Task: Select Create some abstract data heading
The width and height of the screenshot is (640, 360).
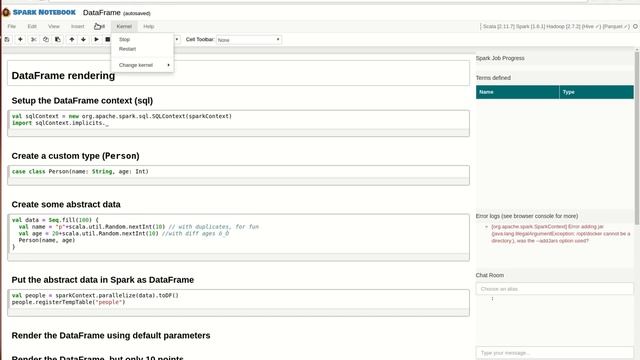Action: (66, 204)
